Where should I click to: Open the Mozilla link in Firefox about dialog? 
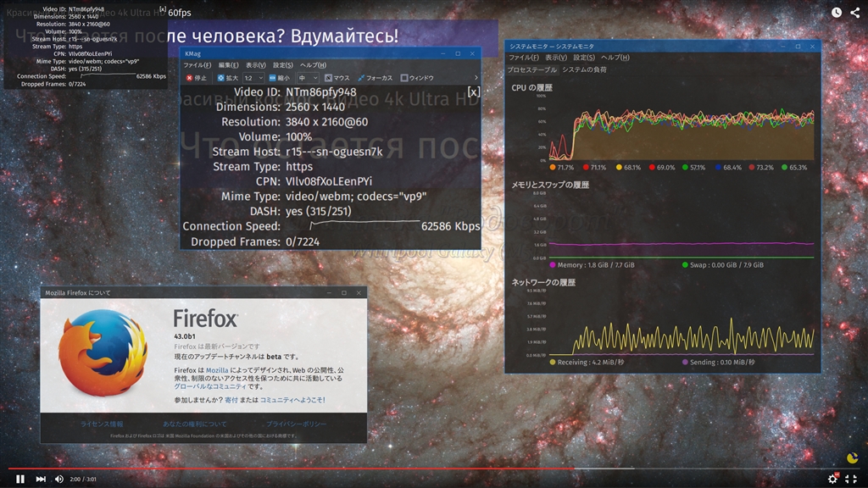click(217, 370)
